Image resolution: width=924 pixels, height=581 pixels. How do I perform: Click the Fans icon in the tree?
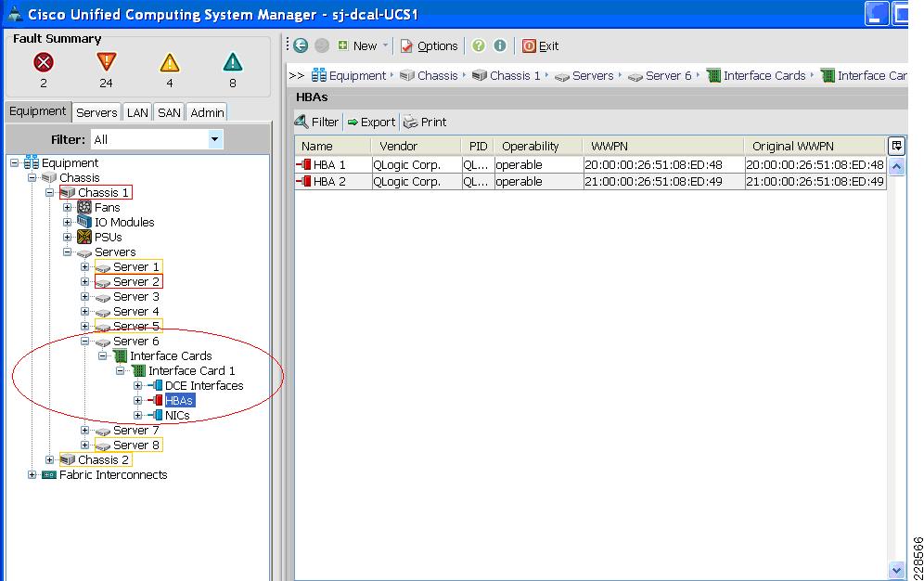84,207
